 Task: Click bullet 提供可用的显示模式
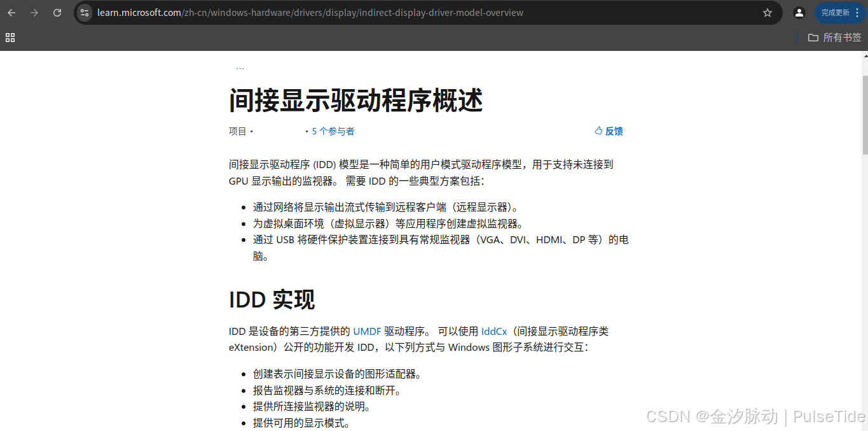301,423
